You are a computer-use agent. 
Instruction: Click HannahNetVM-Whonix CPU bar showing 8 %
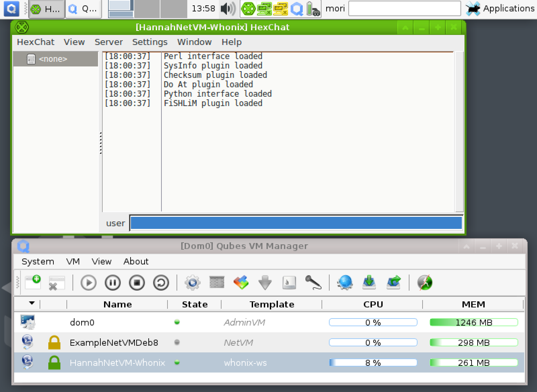(x=373, y=363)
